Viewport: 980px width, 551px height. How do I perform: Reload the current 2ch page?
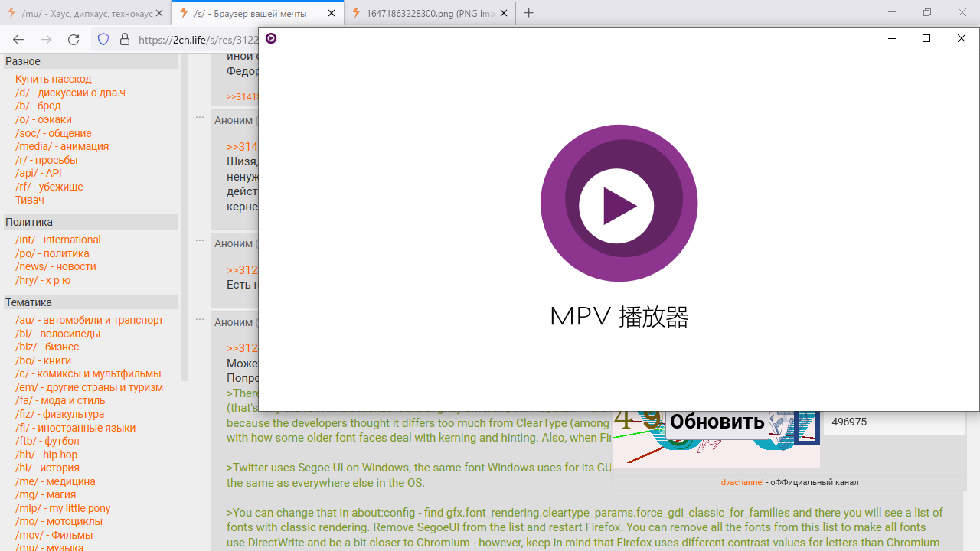73,40
